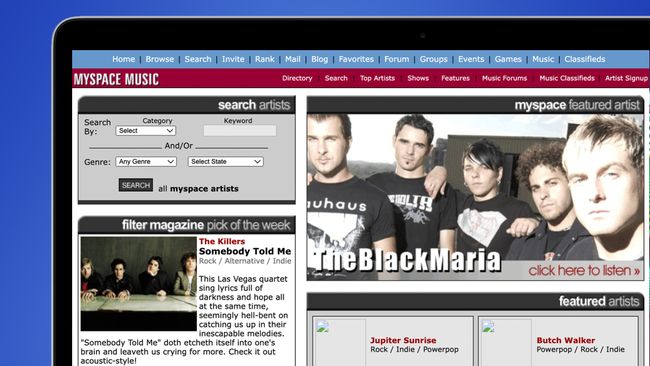Go to Browse in the top bar

point(160,59)
